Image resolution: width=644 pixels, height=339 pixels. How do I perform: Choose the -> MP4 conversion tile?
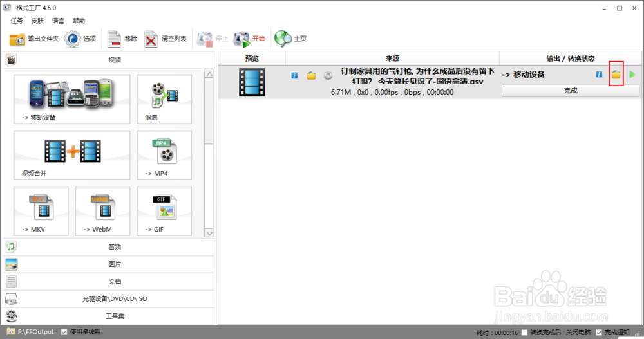pyautogui.click(x=164, y=155)
